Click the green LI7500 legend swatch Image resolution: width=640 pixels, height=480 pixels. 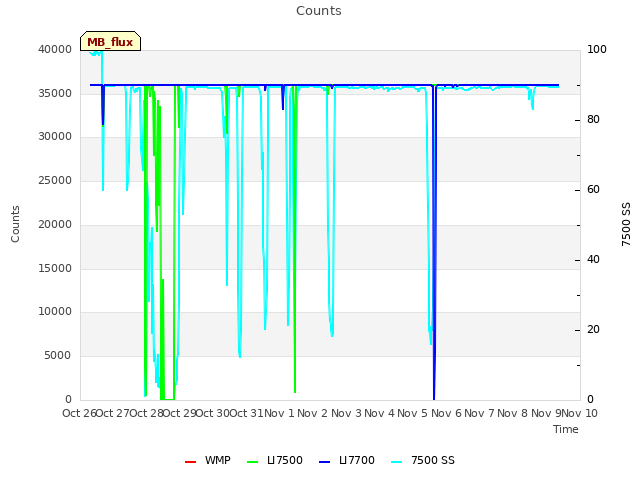point(253,462)
